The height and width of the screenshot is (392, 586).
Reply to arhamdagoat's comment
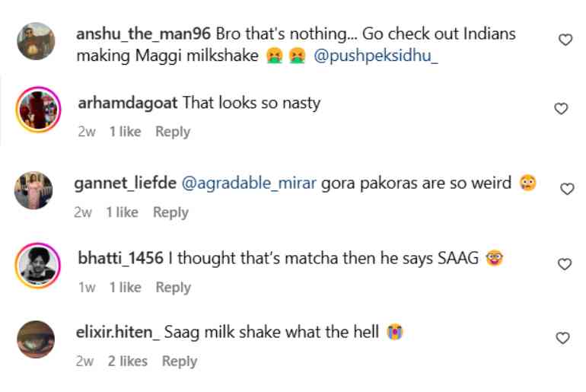click(173, 132)
